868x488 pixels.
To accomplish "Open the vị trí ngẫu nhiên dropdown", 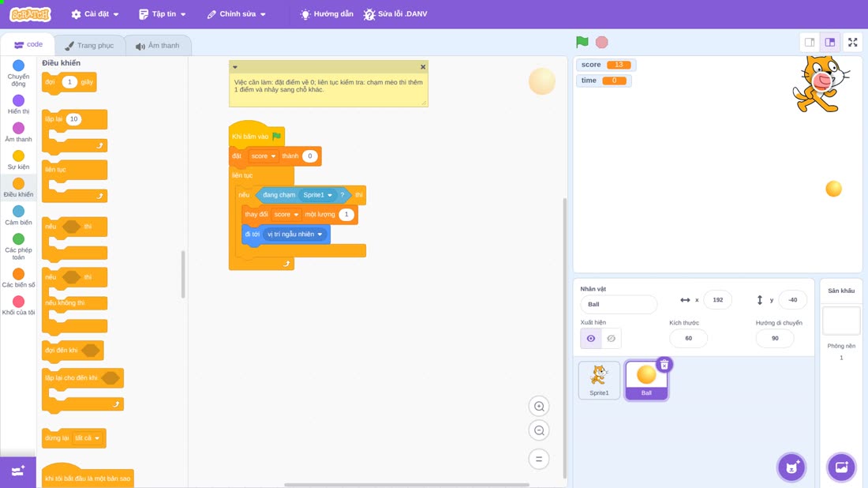I will 294,235.
